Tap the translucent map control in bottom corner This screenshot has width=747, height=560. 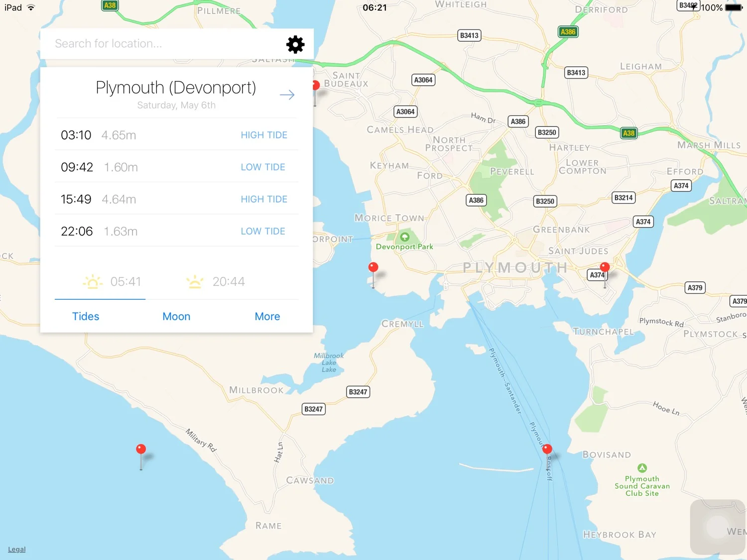pos(718,527)
